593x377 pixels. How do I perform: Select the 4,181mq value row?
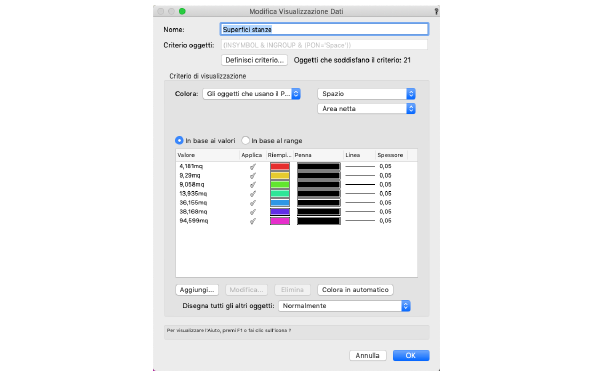pyautogui.click(x=296, y=166)
